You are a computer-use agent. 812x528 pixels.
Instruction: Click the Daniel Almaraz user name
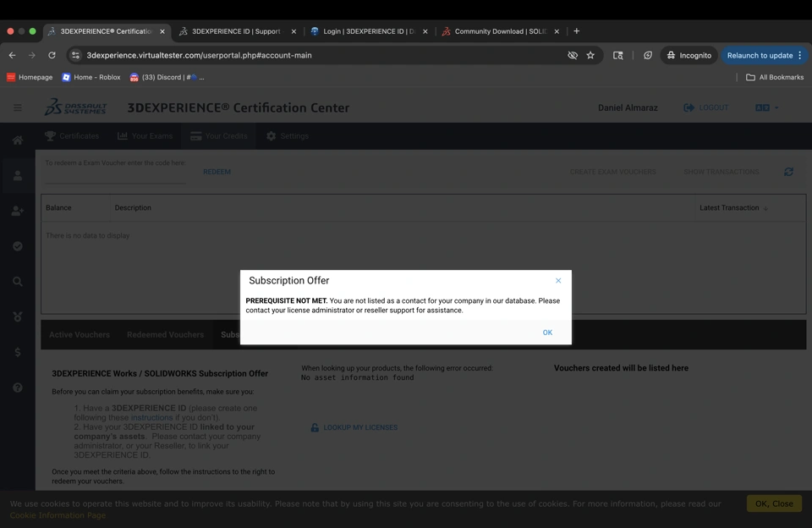(x=628, y=107)
